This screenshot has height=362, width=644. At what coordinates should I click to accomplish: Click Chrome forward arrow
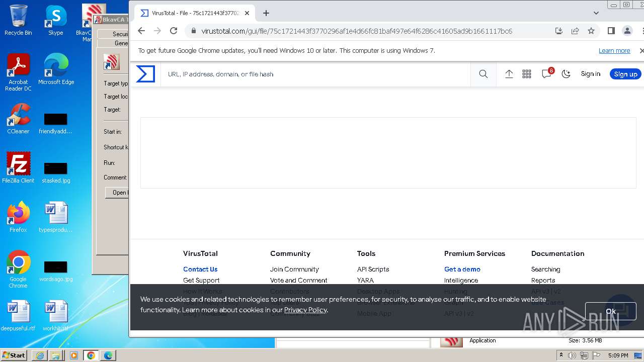(x=157, y=31)
